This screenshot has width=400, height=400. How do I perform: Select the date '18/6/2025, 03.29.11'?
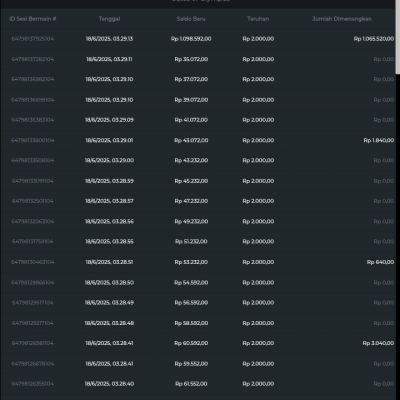pyautogui.click(x=109, y=59)
